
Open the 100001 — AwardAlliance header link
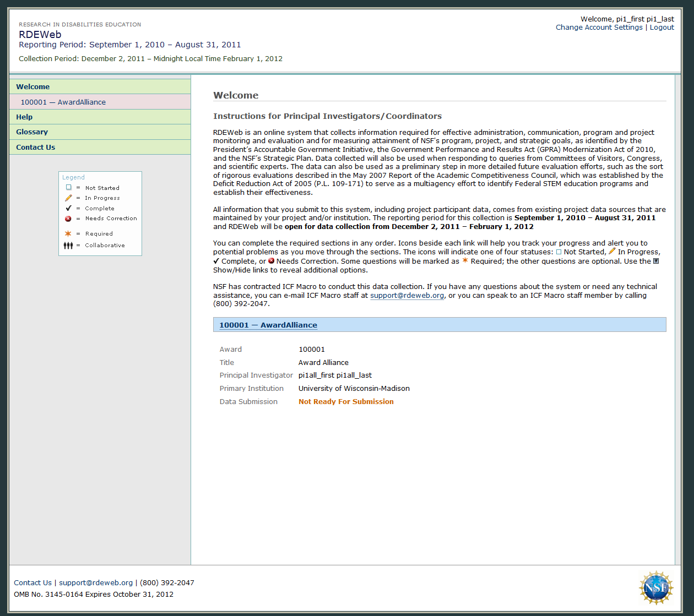pyautogui.click(x=268, y=325)
